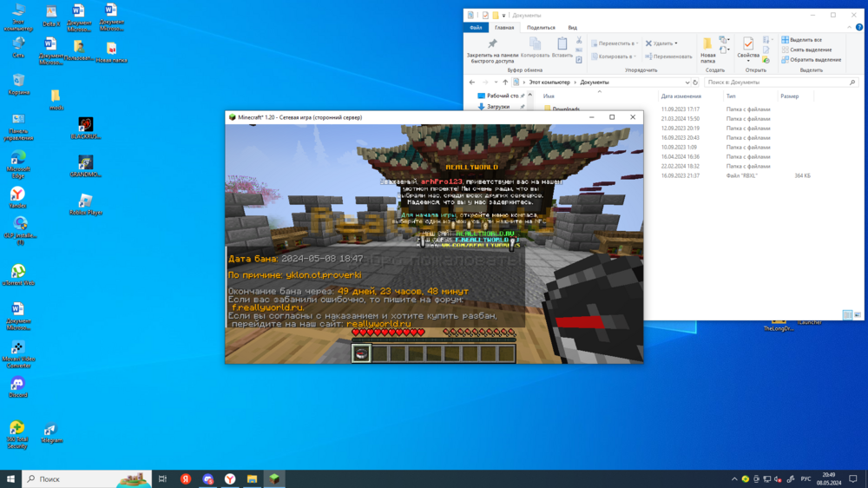Click the Up one level arrow in Explorer
868x488 pixels.
pos(505,82)
